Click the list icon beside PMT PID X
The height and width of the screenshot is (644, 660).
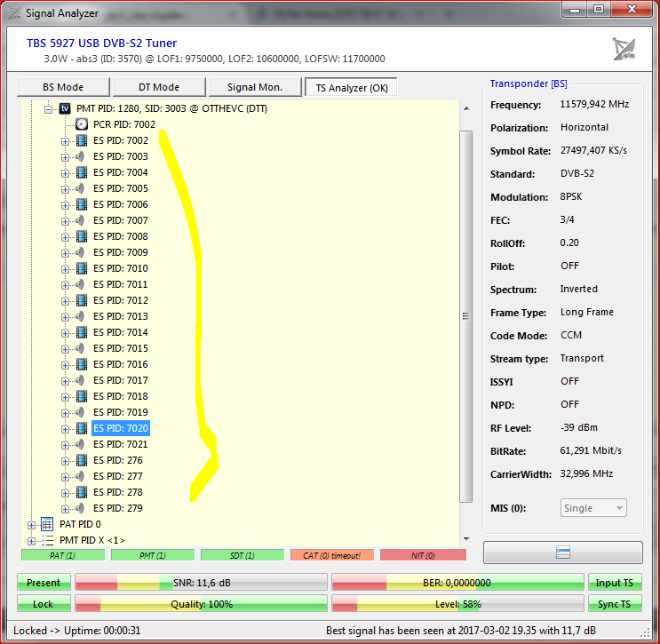point(48,540)
